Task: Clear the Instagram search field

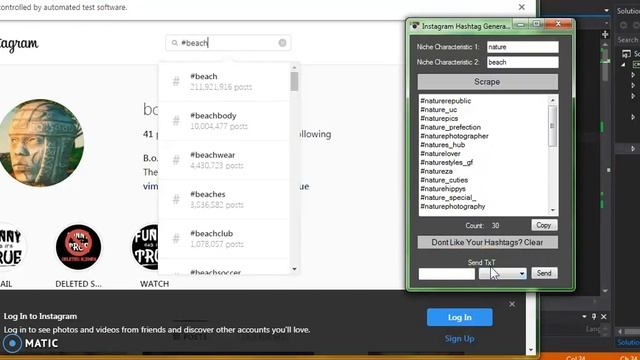Action: click(x=282, y=43)
